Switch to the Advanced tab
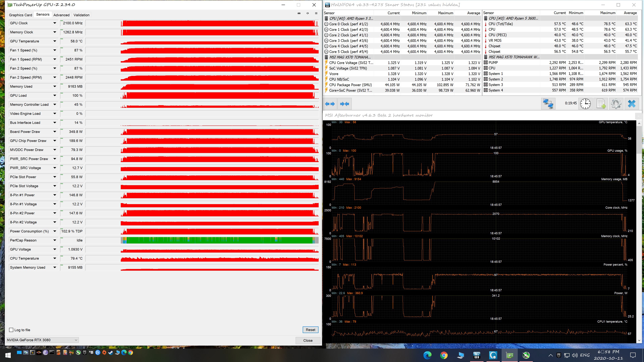Image resolution: width=644 pixels, height=362 pixels. (62, 15)
